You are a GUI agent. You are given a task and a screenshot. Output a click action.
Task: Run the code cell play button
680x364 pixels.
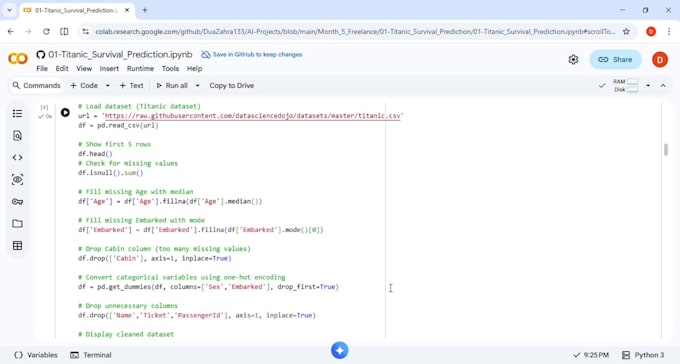point(65,113)
